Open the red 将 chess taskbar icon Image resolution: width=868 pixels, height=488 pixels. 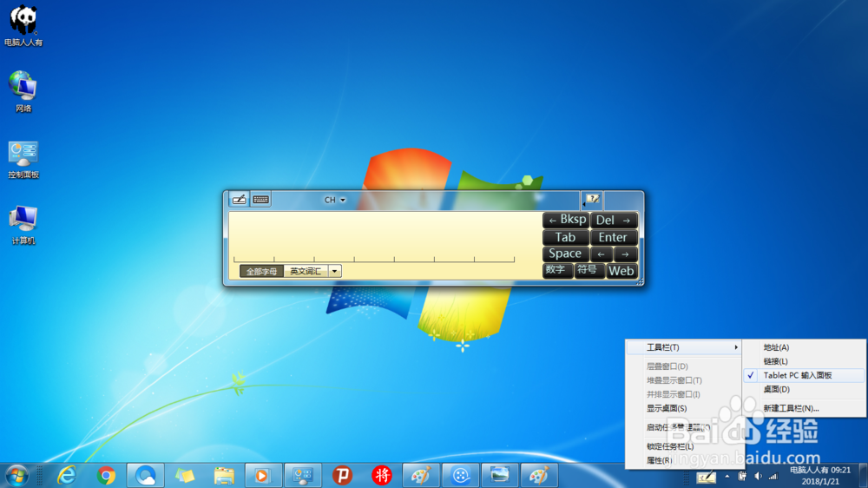[381, 476]
